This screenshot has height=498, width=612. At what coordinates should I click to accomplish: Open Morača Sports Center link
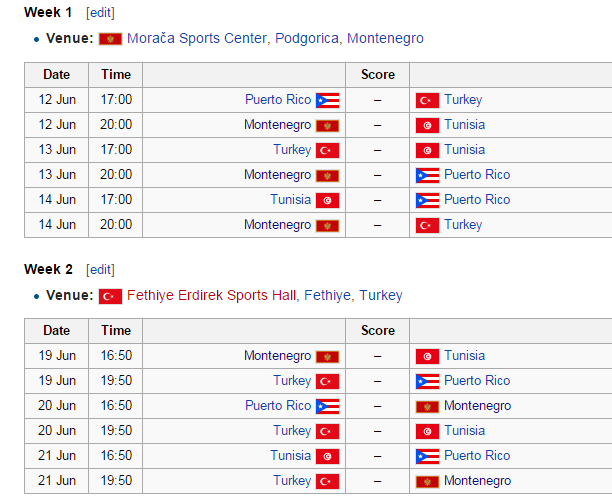[197, 38]
